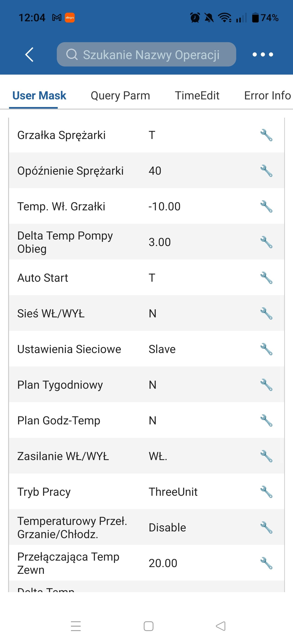This screenshot has width=293, height=644.
Task: Tap wrench for Temperaturowy Przeł. Grzanie/Chłodz.
Action: pos(266,528)
